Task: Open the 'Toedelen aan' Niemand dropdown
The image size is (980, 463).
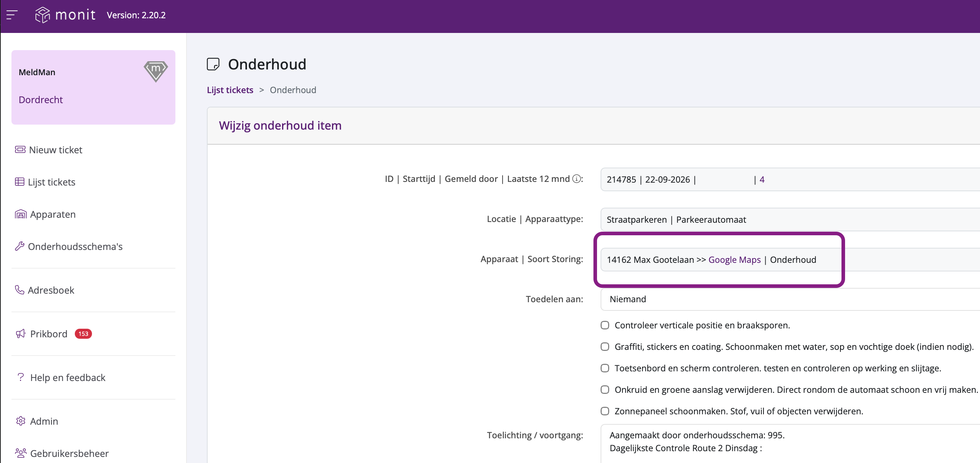Action: [790, 299]
